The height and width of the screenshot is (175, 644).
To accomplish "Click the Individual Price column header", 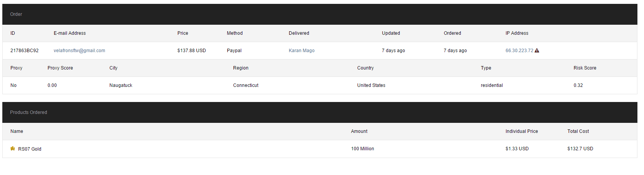I will point(521,131).
